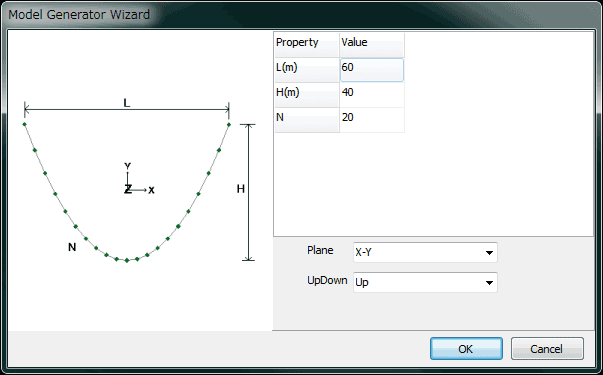The height and width of the screenshot is (375, 603).
Task: Click the UpDown dropdown arrow
Action: 489,283
